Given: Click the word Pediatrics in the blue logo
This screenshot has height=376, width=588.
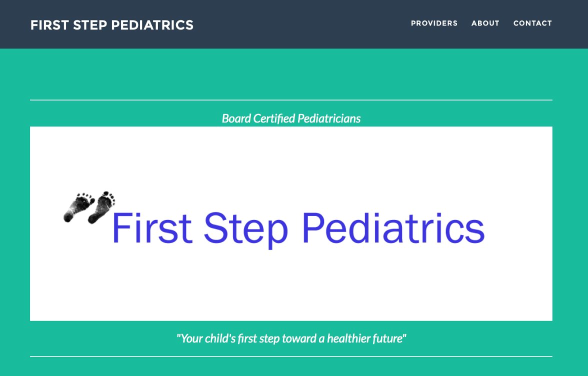Looking at the screenshot, I should (393, 228).
